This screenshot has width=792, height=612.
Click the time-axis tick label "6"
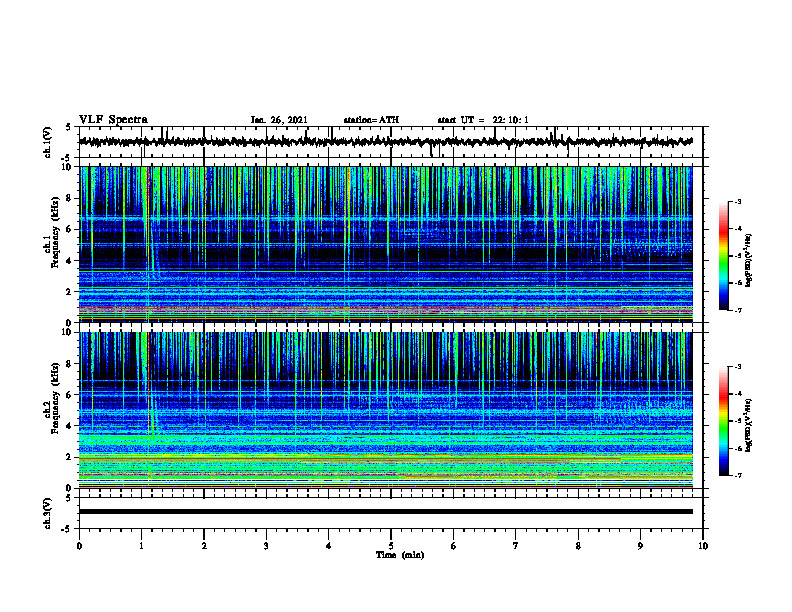[x=454, y=546]
